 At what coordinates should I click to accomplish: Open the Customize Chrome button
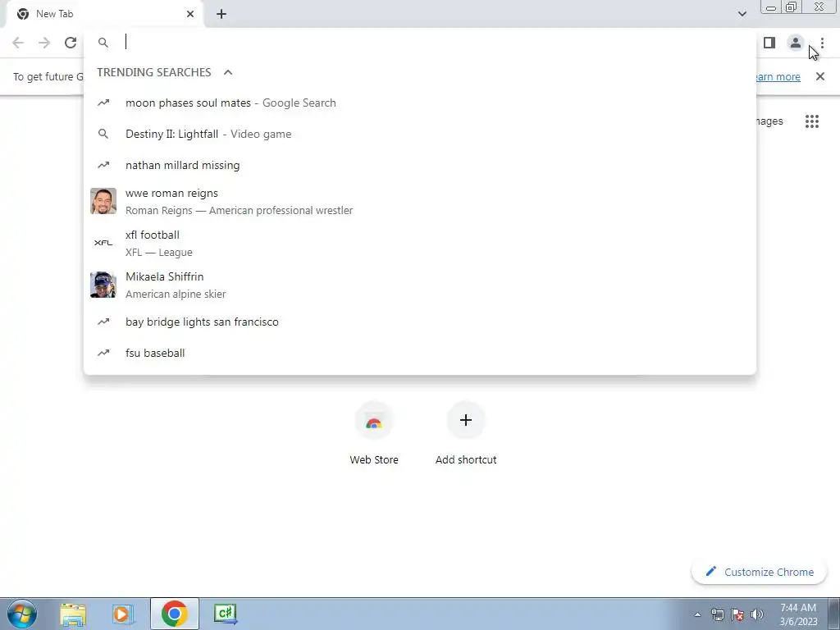pos(760,572)
